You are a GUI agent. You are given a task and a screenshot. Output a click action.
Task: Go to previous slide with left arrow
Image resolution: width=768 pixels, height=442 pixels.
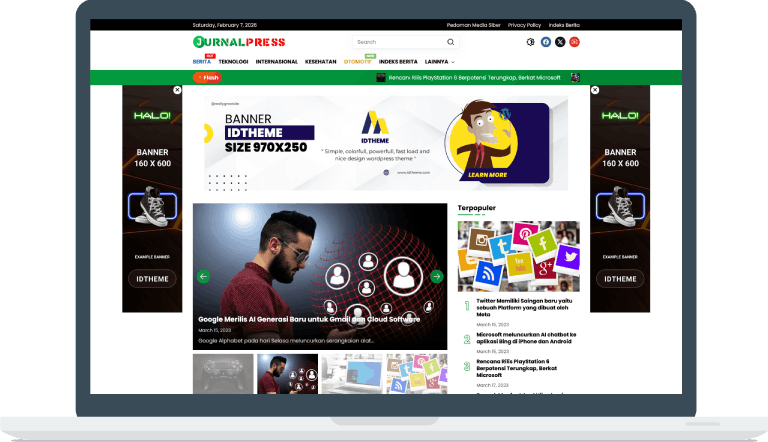click(203, 276)
